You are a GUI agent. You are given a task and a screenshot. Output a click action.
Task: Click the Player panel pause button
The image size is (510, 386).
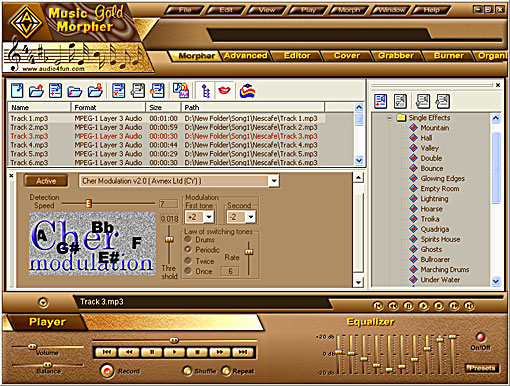152,352
